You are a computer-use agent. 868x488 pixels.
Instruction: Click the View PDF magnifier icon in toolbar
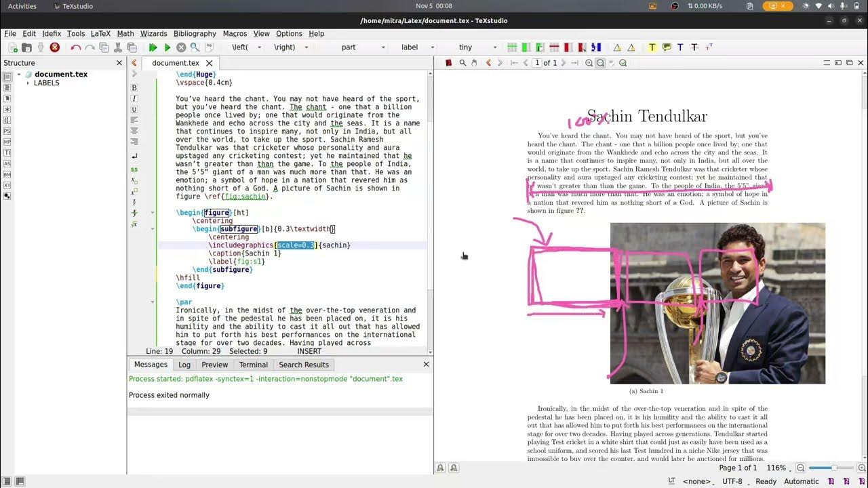[195, 47]
